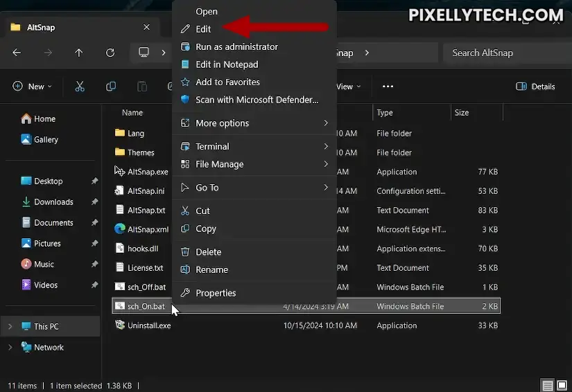Open Properties from the context menu

254,293
